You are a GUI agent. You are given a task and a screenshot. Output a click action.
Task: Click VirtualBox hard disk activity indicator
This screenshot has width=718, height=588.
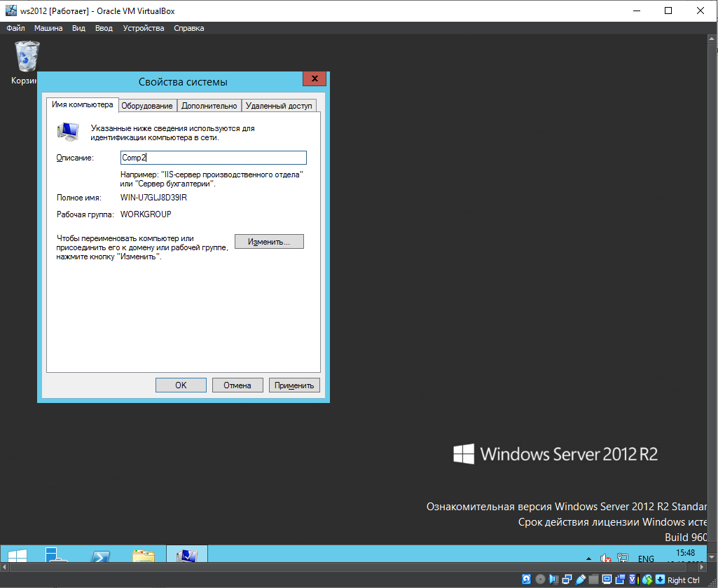coord(526,580)
